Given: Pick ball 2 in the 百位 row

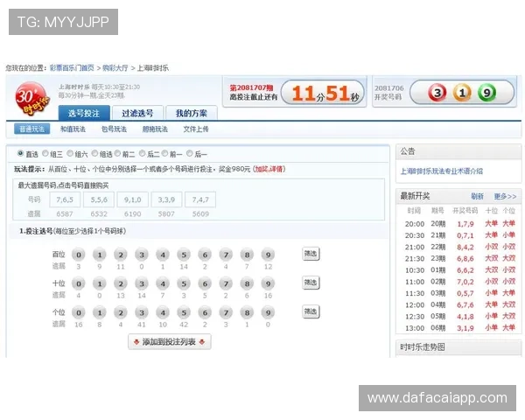Looking at the screenshot, I should (x=121, y=255).
